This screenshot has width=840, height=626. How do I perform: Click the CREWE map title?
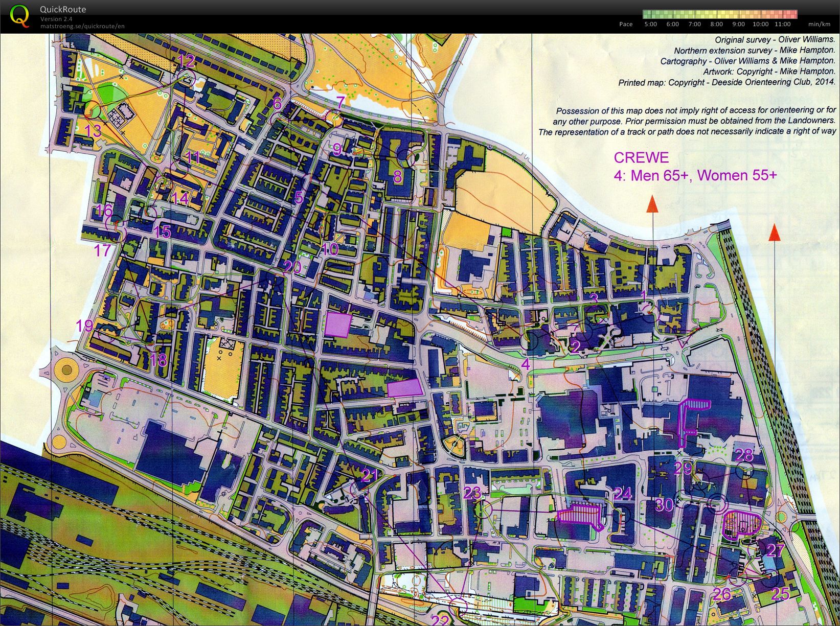coord(641,157)
